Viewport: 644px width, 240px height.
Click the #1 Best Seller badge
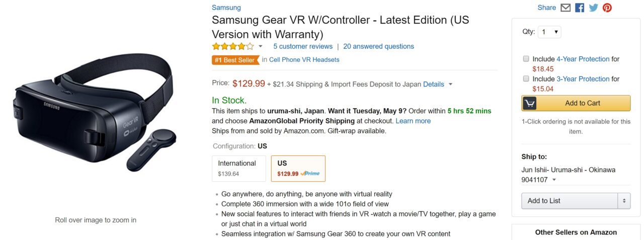(x=235, y=60)
